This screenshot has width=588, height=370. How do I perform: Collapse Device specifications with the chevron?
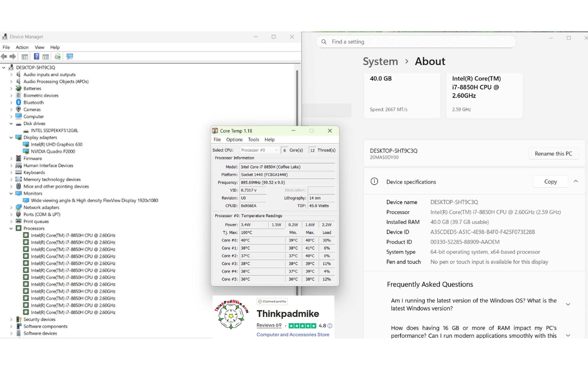point(576,182)
